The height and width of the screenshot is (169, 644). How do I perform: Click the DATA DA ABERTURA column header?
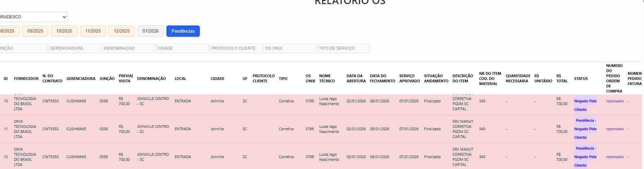[356, 79]
